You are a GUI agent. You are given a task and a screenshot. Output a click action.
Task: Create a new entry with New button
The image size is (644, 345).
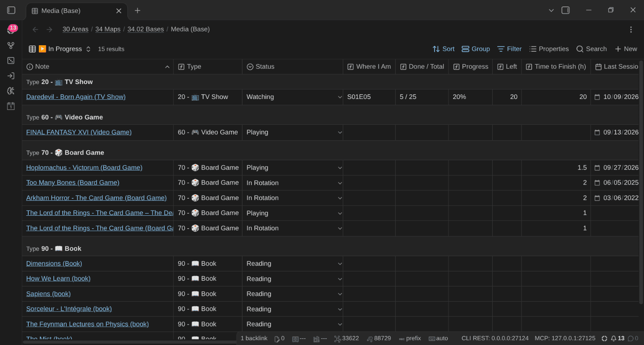click(x=626, y=49)
